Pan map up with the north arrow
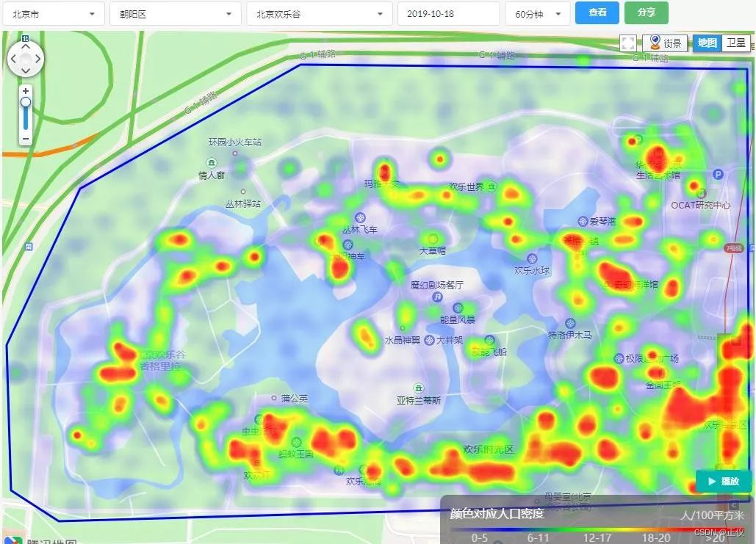Image resolution: width=756 pixels, height=544 pixels. point(26,47)
